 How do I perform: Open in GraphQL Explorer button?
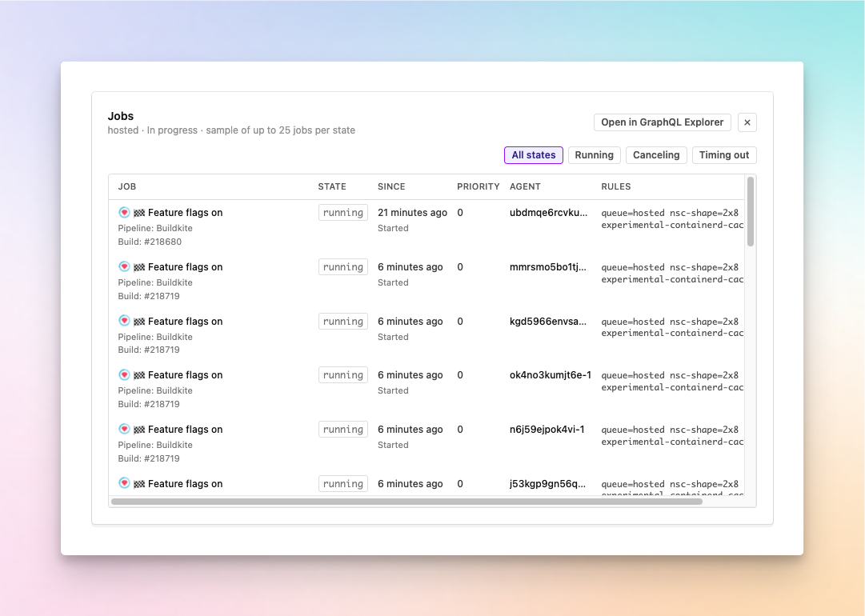662,122
